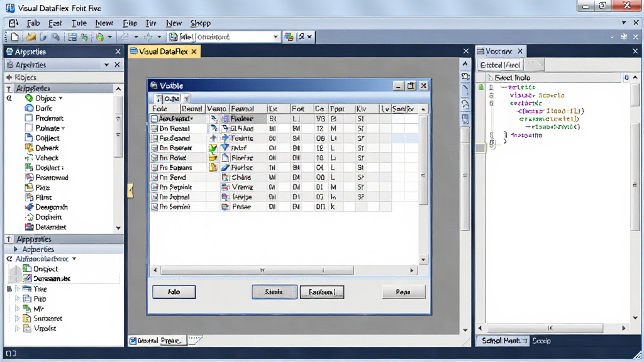The image size is (644, 362).
Task: Click the Fanlom button in the dialog
Action: click(322, 292)
